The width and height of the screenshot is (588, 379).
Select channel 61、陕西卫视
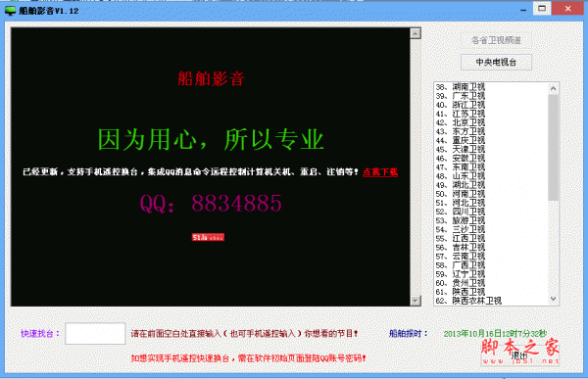tap(461, 292)
